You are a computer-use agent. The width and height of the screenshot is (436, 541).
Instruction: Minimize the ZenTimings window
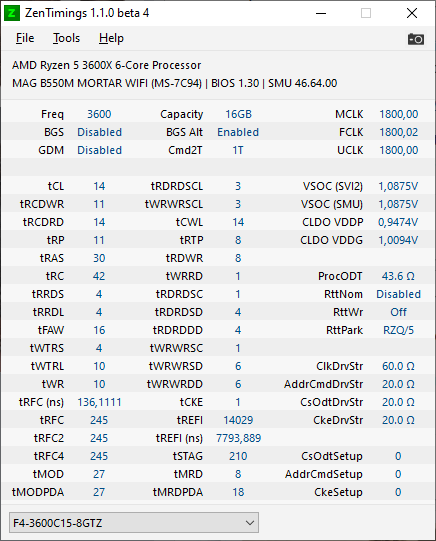pyautogui.click(x=321, y=13)
